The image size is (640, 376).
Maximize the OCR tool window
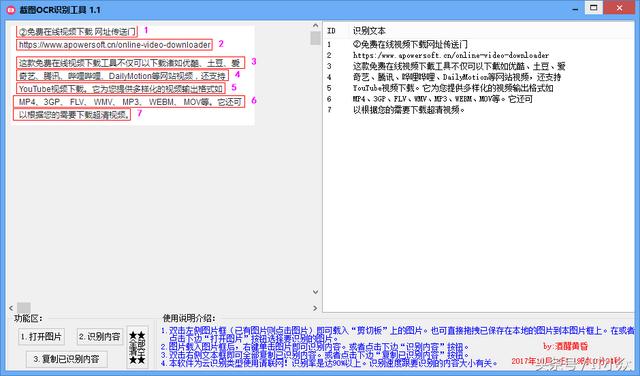594,8
